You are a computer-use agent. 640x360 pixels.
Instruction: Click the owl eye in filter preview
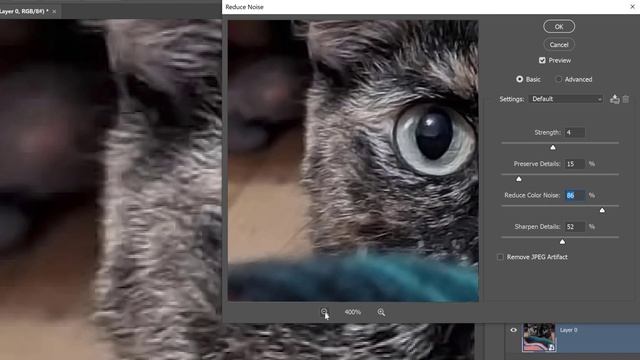click(435, 138)
